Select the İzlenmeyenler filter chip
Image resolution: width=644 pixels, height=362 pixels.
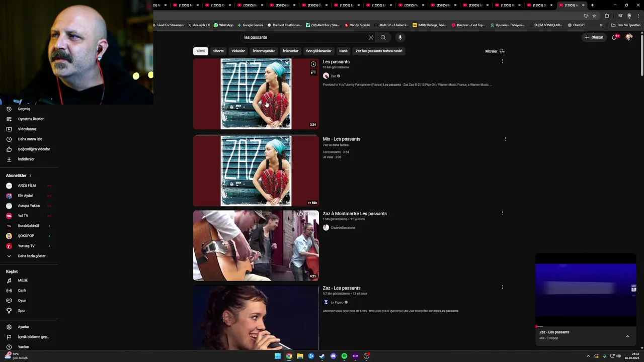coord(264,51)
